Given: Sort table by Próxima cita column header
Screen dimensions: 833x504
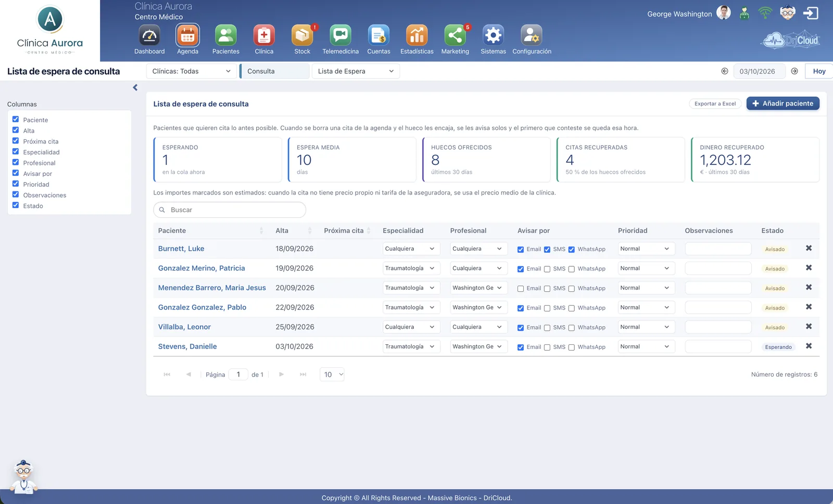Looking at the screenshot, I should [347, 230].
